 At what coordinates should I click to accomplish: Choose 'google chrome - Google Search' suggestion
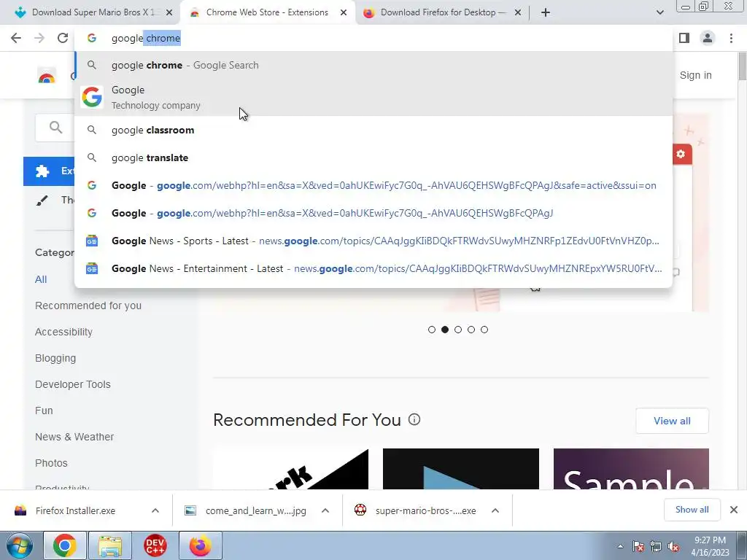click(373, 65)
